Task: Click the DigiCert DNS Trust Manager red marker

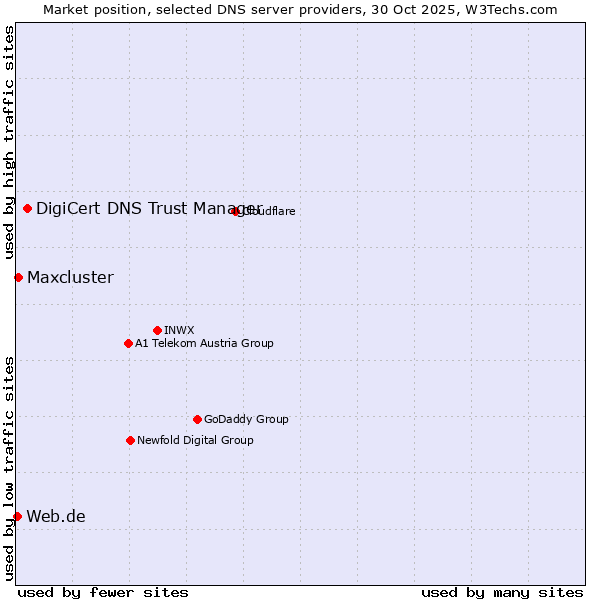Action: click(x=27, y=208)
